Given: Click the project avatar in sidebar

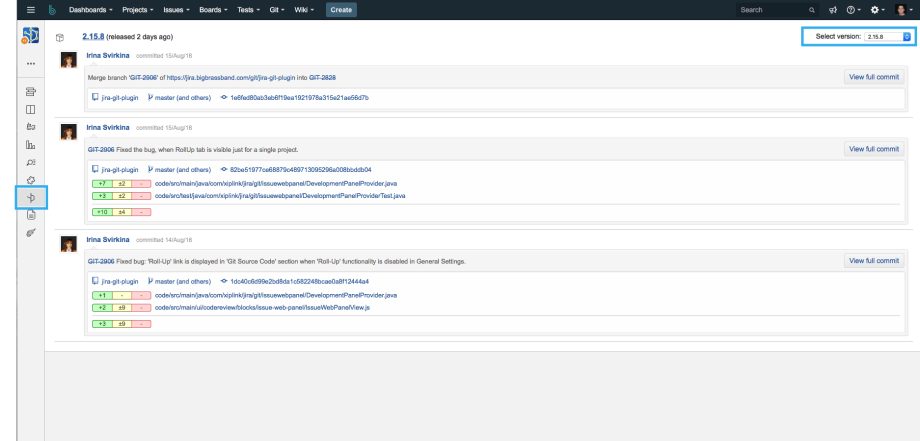Looking at the screenshot, I should click(x=30, y=37).
